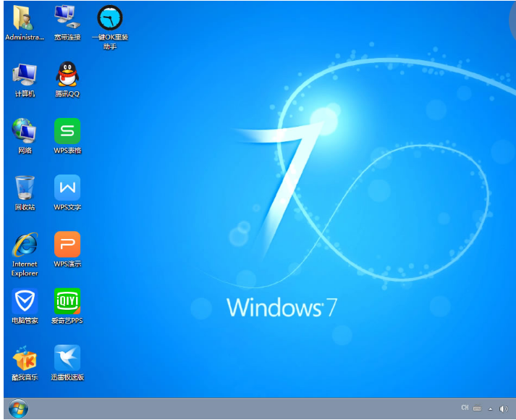Click the 宽带连接 broadband connection shortcut
The height and width of the screenshot is (420, 516).
(67, 18)
